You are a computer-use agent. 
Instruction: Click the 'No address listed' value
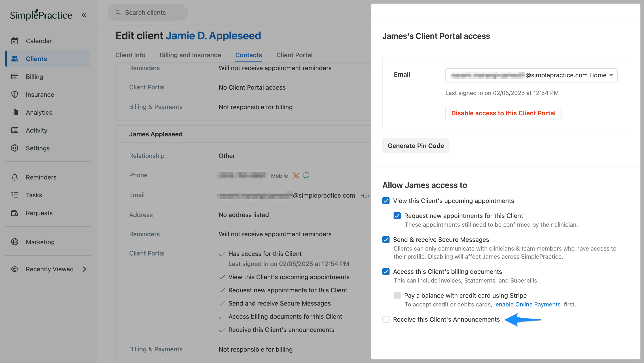click(x=244, y=215)
